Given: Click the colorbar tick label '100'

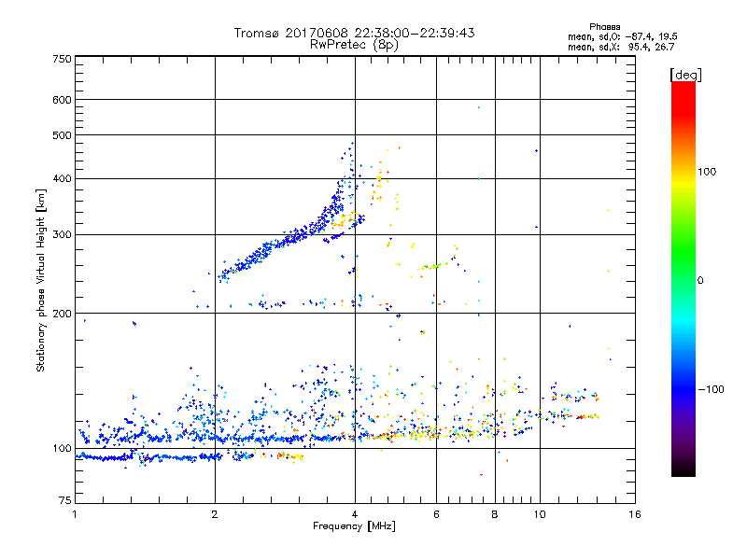Looking at the screenshot, I should (x=707, y=172).
